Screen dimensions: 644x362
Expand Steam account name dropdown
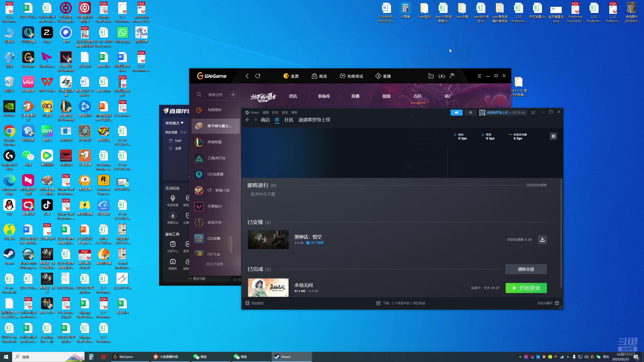pyautogui.click(x=499, y=112)
